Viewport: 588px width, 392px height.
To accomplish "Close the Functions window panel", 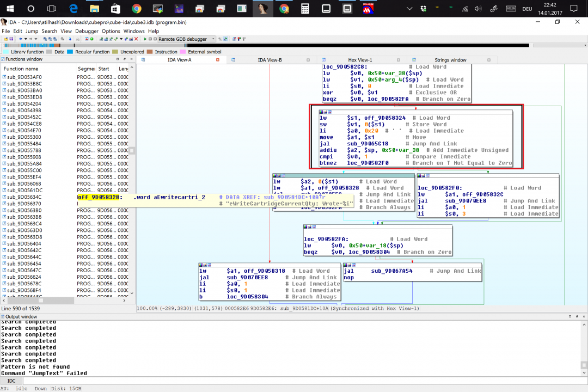I will (131, 59).
